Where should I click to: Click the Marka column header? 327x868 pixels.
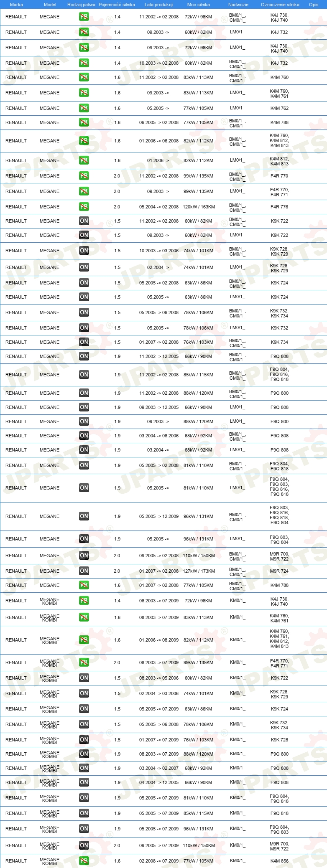point(16,5)
